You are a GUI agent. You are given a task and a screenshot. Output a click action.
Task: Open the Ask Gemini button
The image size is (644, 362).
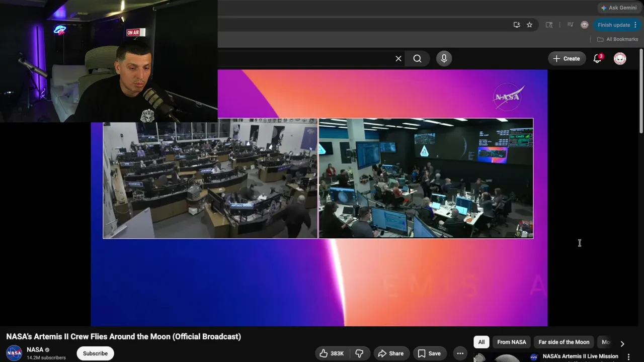pyautogui.click(x=618, y=8)
